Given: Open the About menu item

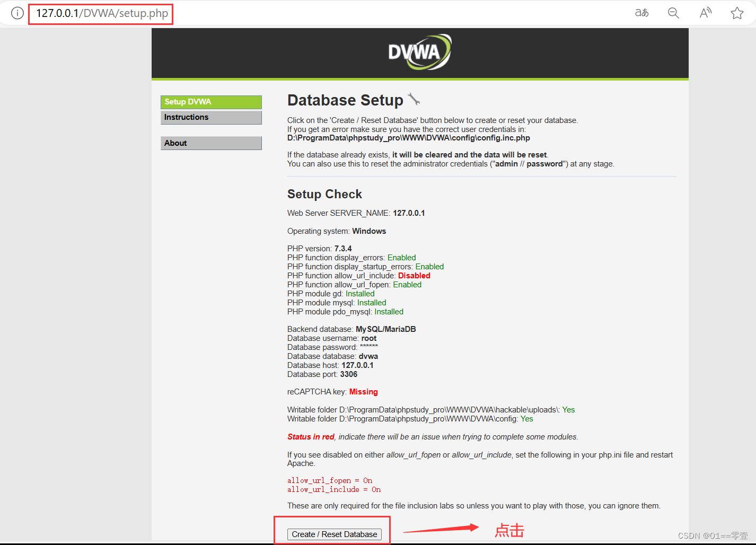Looking at the screenshot, I should (x=211, y=143).
